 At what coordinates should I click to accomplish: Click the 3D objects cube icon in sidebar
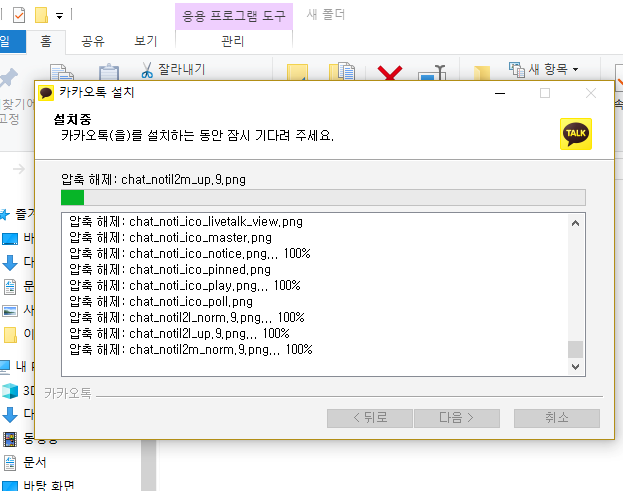(10, 391)
